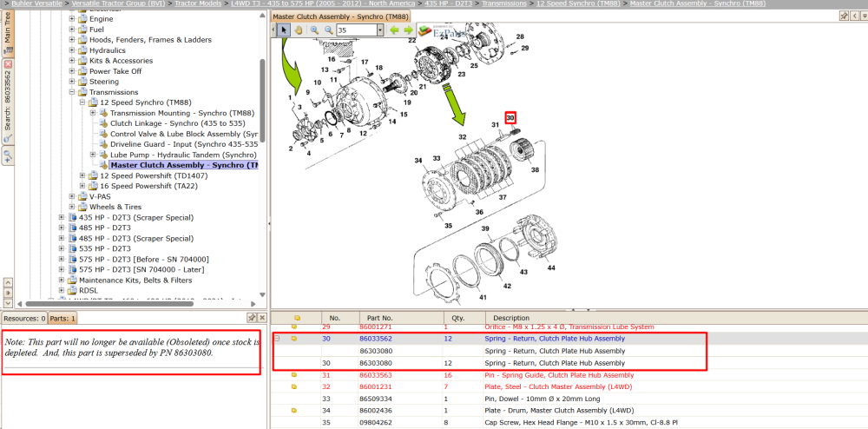Click the 535 HP - D2T3 book icon
This screenshot has width=868, height=429.
click(x=73, y=248)
